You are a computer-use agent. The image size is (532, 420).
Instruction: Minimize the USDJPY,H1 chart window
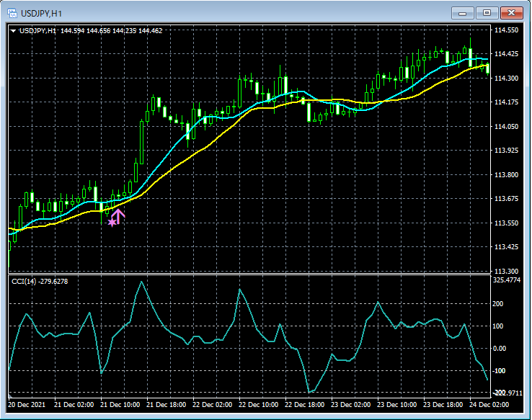[x=463, y=13]
